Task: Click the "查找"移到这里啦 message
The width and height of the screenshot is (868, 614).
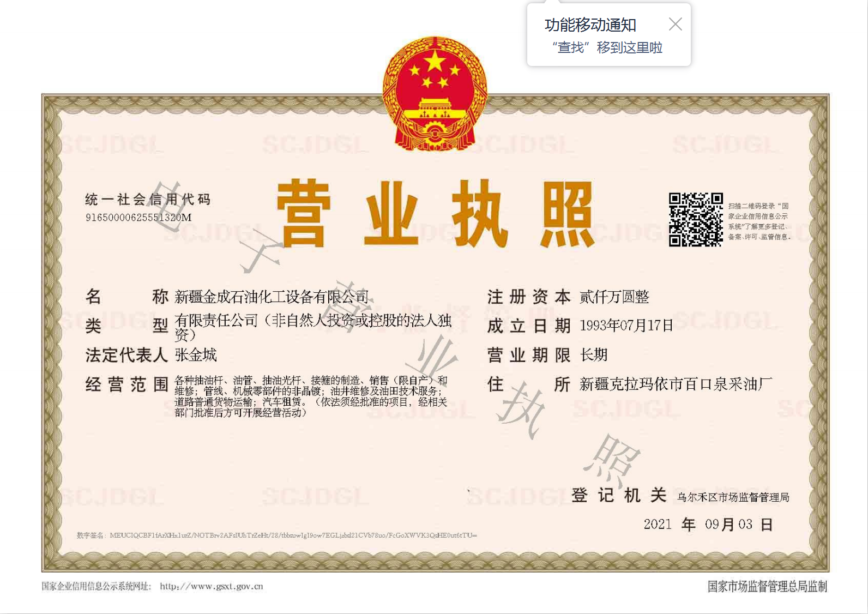Action: [x=607, y=48]
